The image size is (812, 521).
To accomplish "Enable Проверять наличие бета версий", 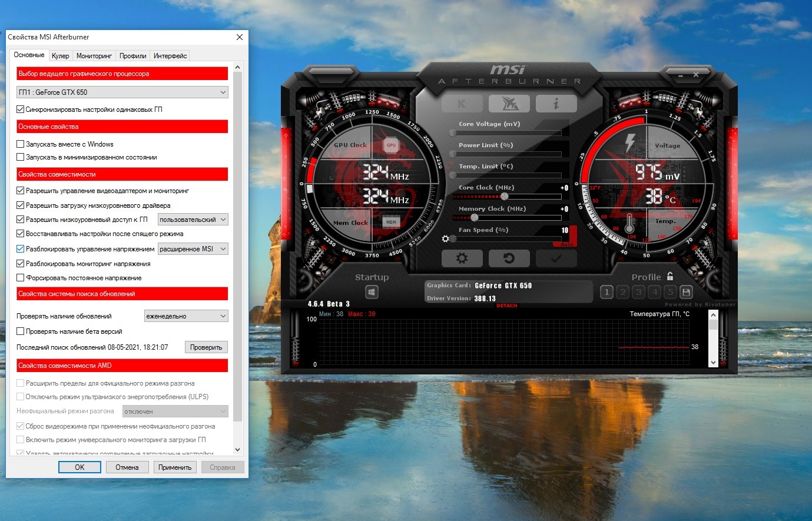I will pos(21,331).
